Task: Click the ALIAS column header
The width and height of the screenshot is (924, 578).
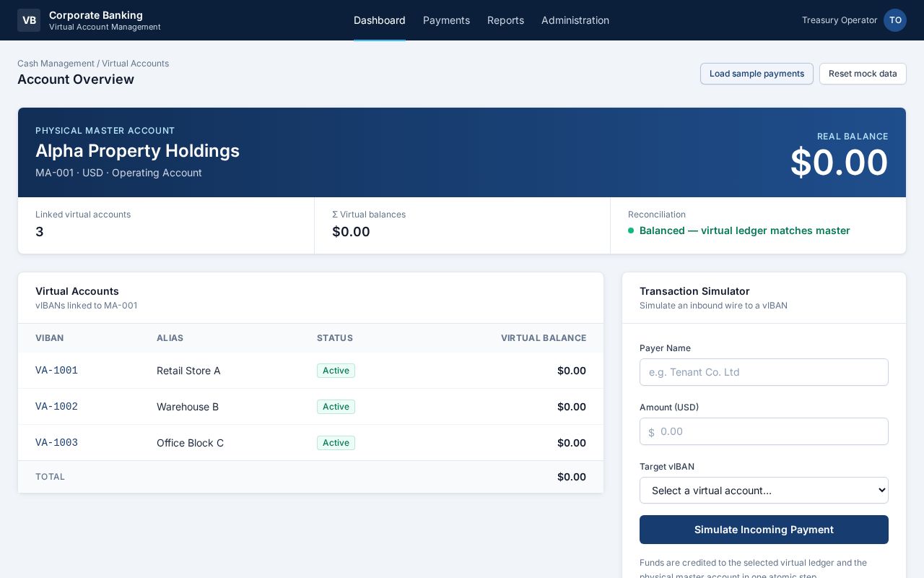Action: tap(170, 338)
